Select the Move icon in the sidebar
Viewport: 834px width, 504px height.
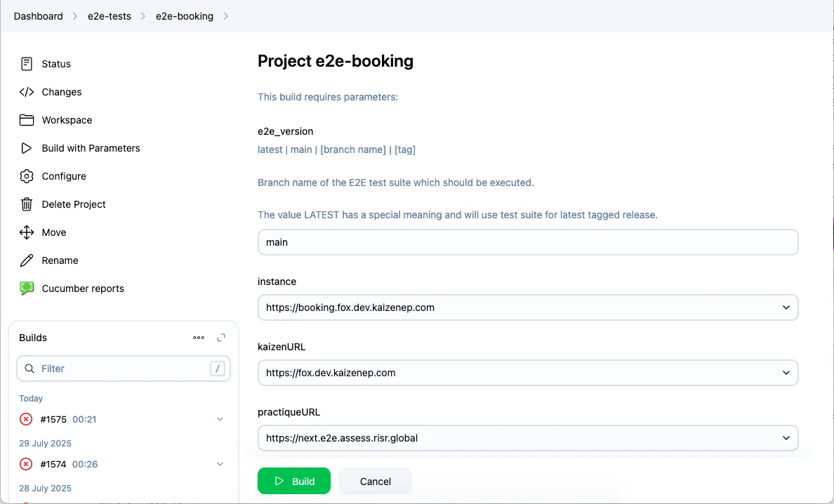pyautogui.click(x=26, y=232)
